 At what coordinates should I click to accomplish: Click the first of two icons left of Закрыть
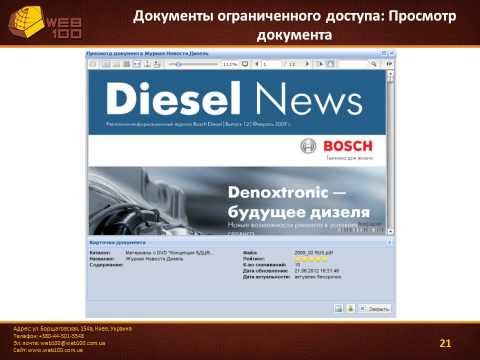tap(339, 308)
